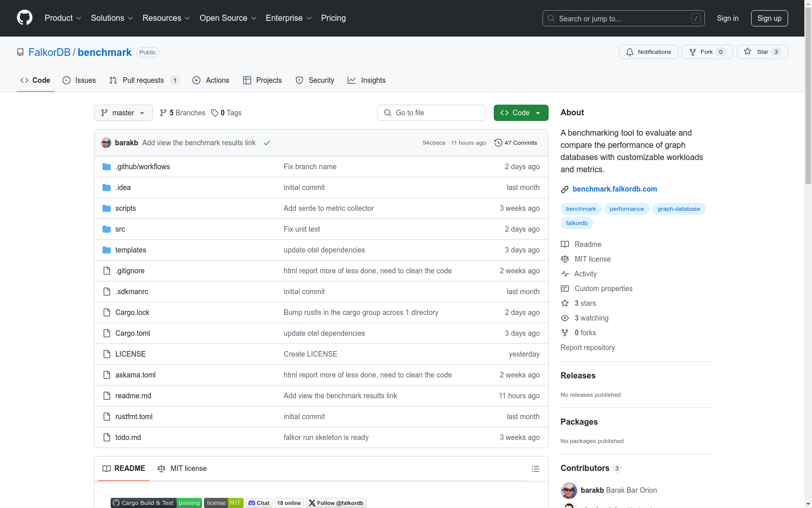
Task: Fork the repository
Action: 707,52
